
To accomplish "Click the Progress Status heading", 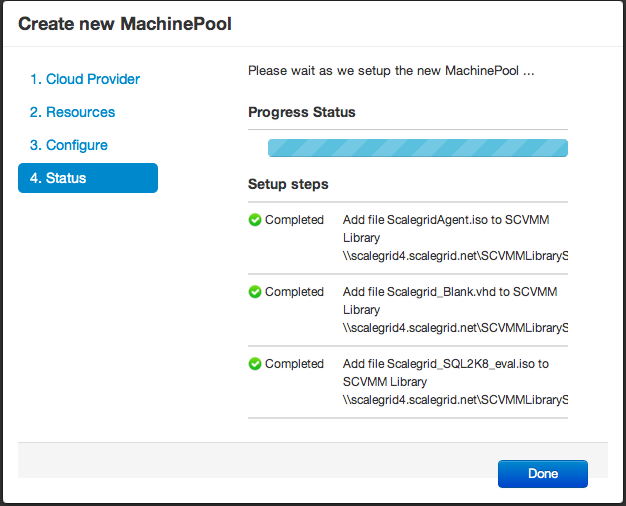I will [301, 112].
